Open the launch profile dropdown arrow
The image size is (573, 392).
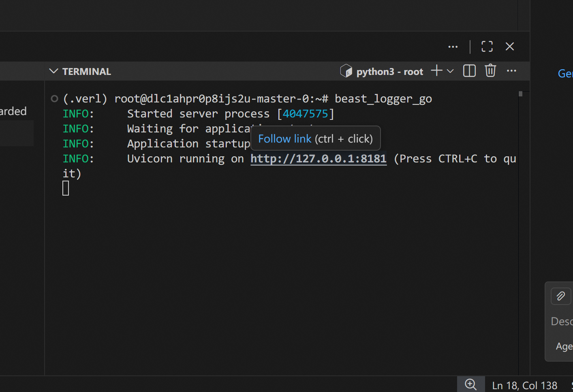tap(450, 71)
